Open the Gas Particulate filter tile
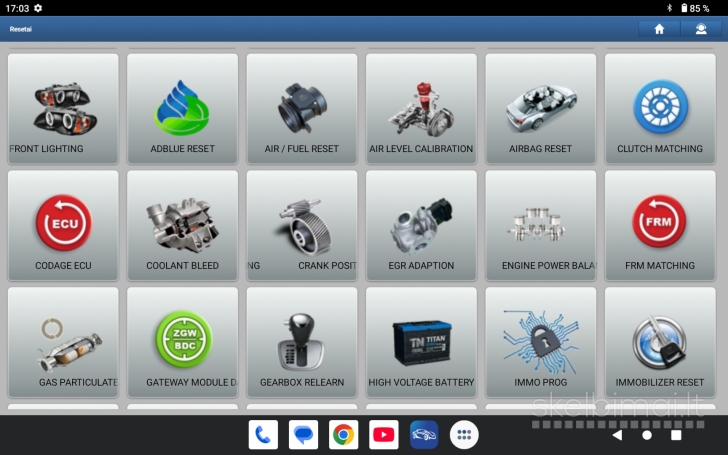Screen dimensions: 728x455 (63, 342)
